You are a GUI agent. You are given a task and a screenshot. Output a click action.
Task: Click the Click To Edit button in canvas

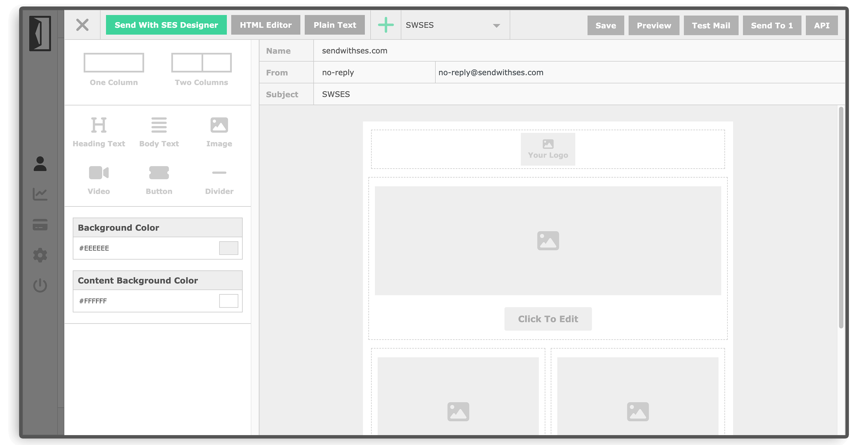(548, 319)
